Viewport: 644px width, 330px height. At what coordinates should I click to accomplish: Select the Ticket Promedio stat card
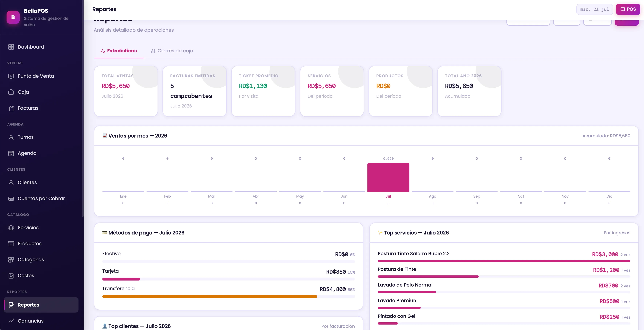point(263,91)
